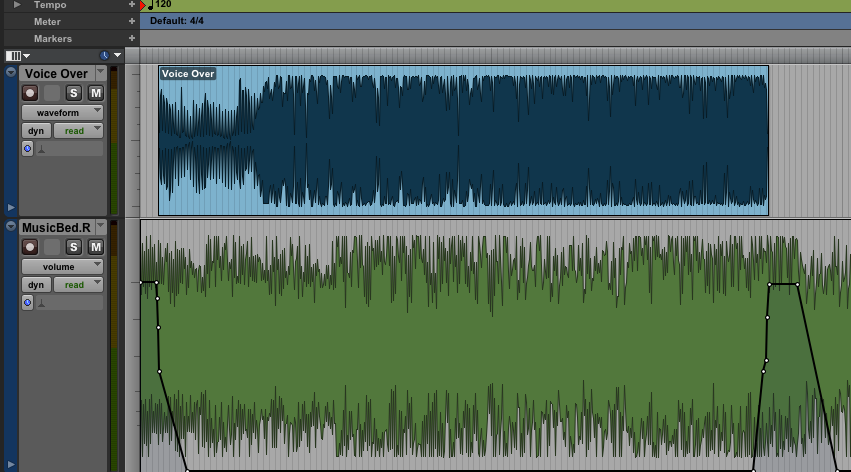The height and width of the screenshot is (472, 851).
Task: Add a meter change with the Meter plus icon
Action: [x=132, y=21]
